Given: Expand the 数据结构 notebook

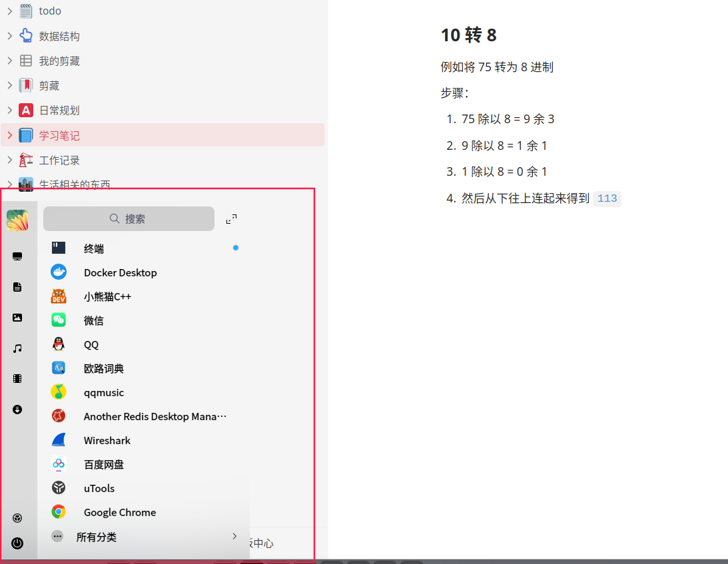Looking at the screenshot, I should click(x=9, y=35).
